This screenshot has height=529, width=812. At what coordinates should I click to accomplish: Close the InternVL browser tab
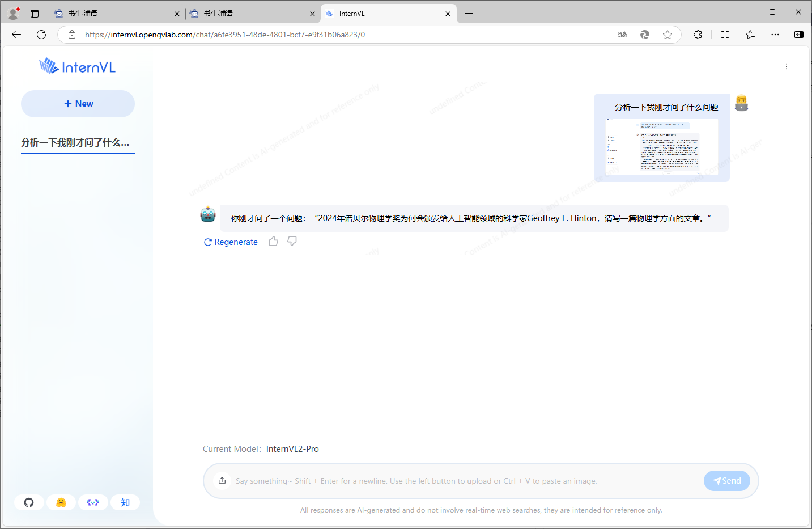(448, 14)
